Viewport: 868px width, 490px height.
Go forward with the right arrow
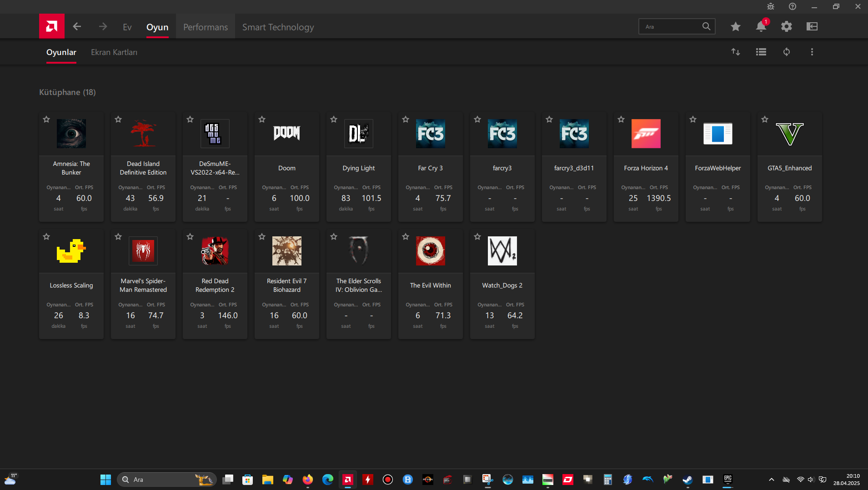point(103,27)
